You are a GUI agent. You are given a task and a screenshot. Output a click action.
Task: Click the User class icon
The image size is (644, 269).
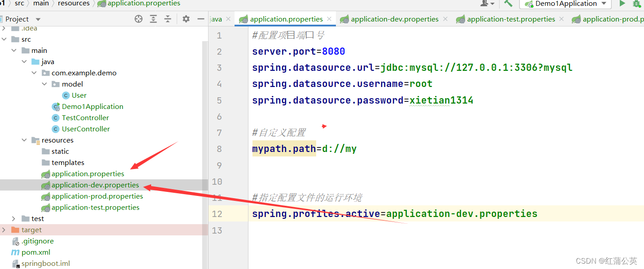click(65, 95)
